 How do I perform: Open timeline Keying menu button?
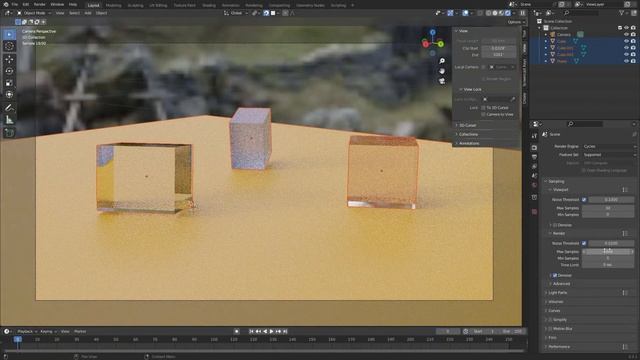(x=48, y=332)
